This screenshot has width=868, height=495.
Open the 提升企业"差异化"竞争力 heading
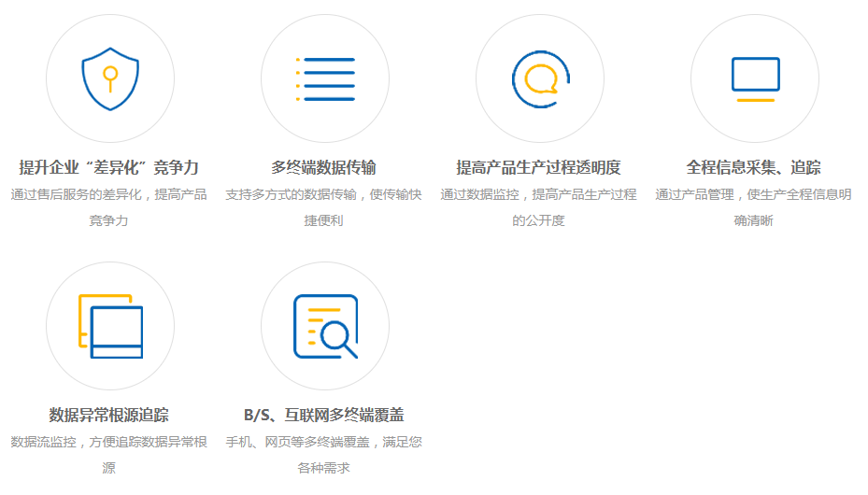[109, 168]
